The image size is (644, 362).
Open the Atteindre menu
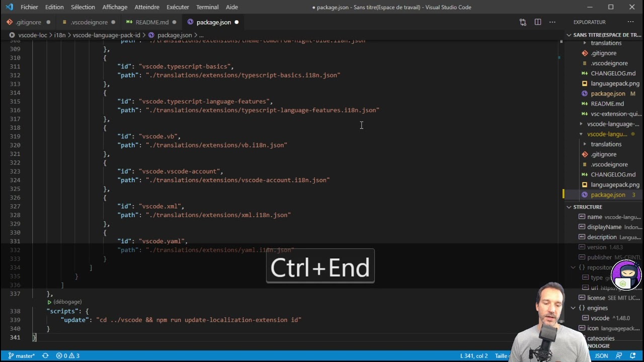pyautogui.click(x=147, y=7)
